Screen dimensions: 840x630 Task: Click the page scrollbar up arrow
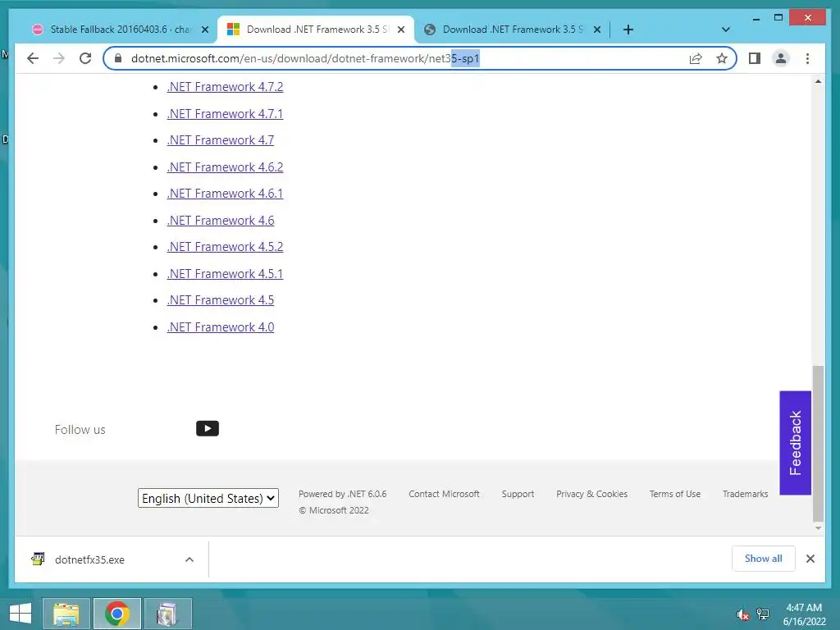pyautogui.click(x=818, y=81)
